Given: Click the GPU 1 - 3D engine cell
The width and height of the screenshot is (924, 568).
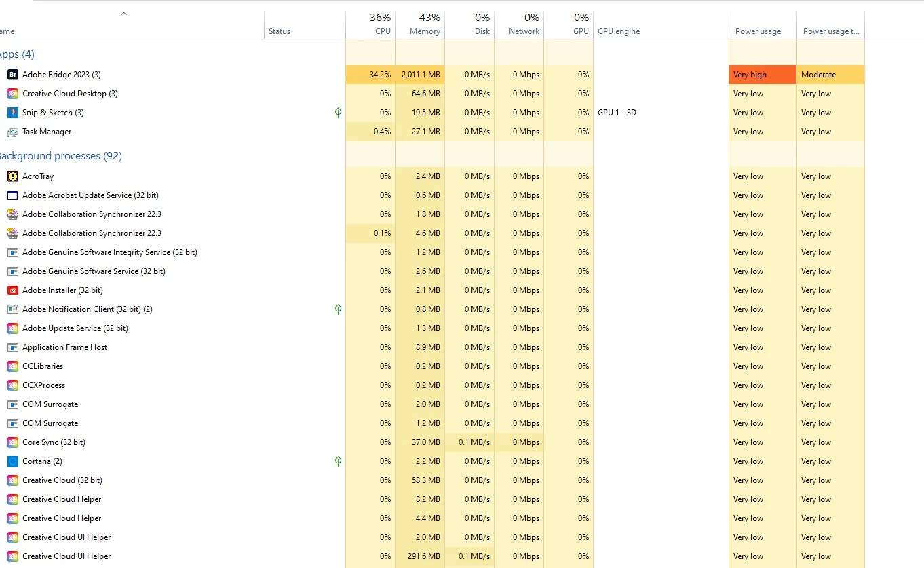Looking at the screenshot, I should (661, 113).
